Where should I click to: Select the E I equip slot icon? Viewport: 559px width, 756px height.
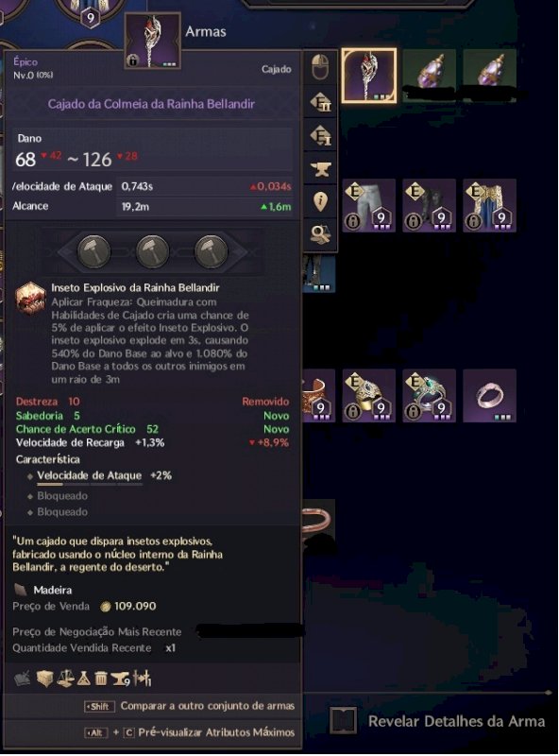tap(321, 136)
